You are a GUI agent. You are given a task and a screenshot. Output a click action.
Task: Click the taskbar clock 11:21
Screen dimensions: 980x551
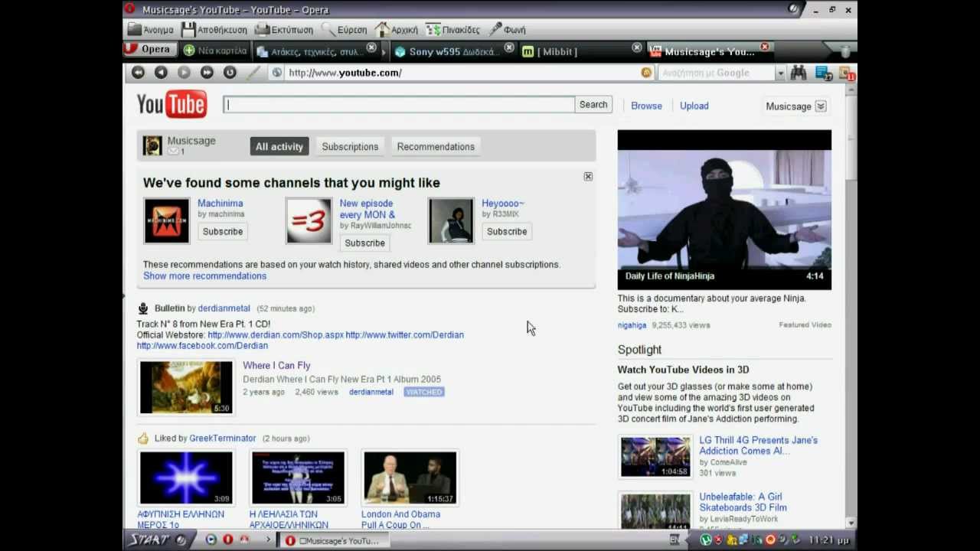pyautogui.click(x=831, y=540)
